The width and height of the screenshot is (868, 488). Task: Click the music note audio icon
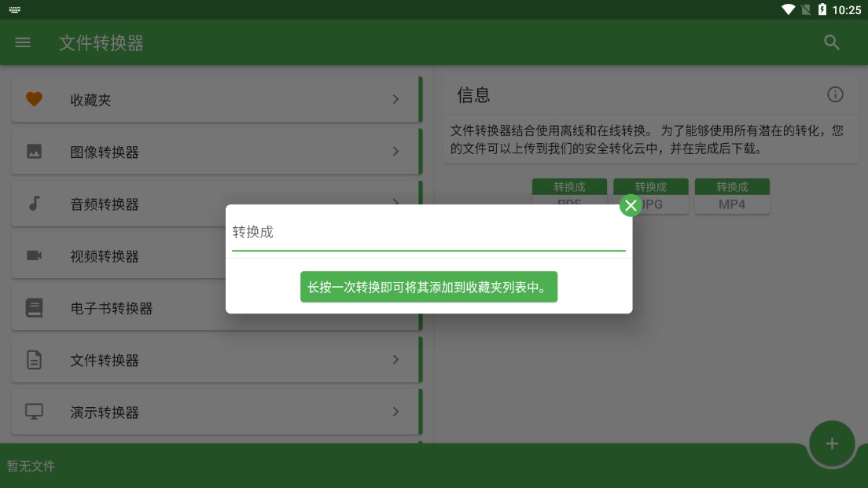click(35, 203)
